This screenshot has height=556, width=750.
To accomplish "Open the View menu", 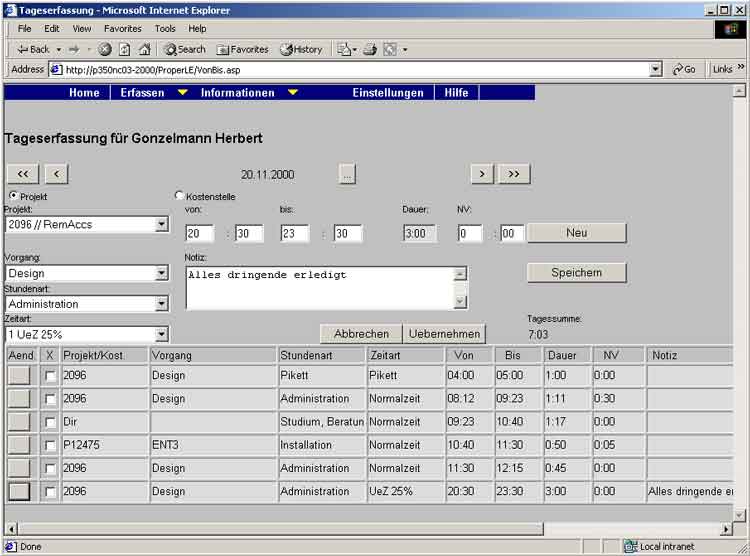I will 82,29.
